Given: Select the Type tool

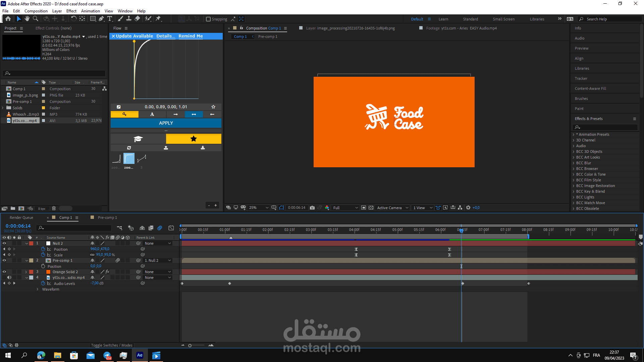Looking at the screenshot, I should click(110, 19).
